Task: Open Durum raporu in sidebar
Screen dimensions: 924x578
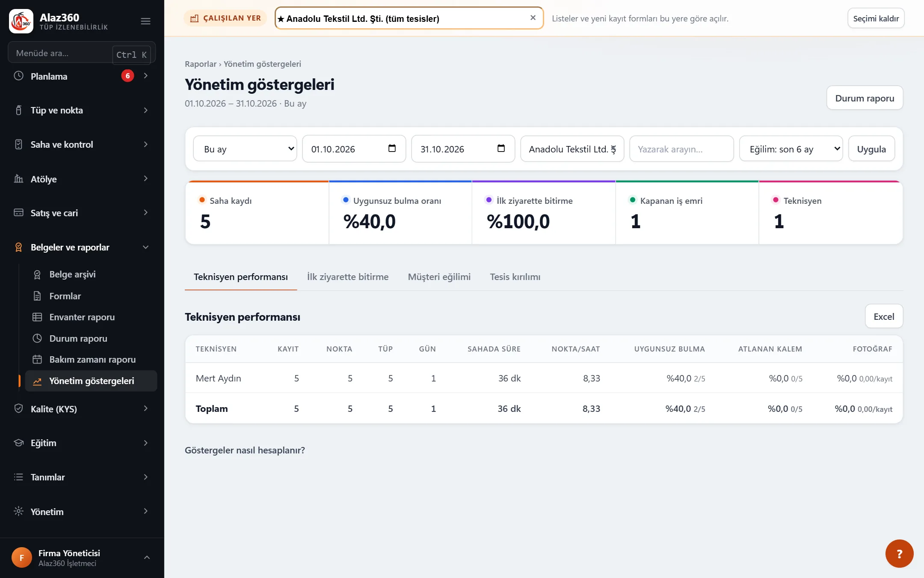Action: 91,338
